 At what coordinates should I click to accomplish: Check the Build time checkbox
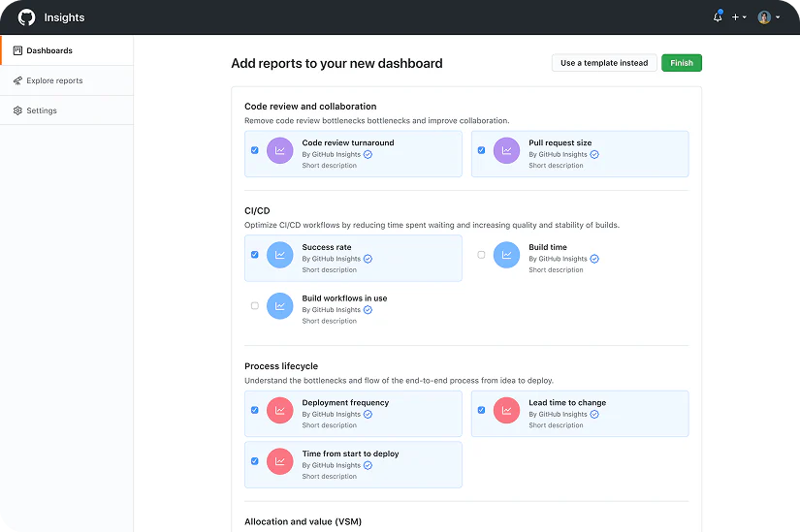click(x=481, y=255)
